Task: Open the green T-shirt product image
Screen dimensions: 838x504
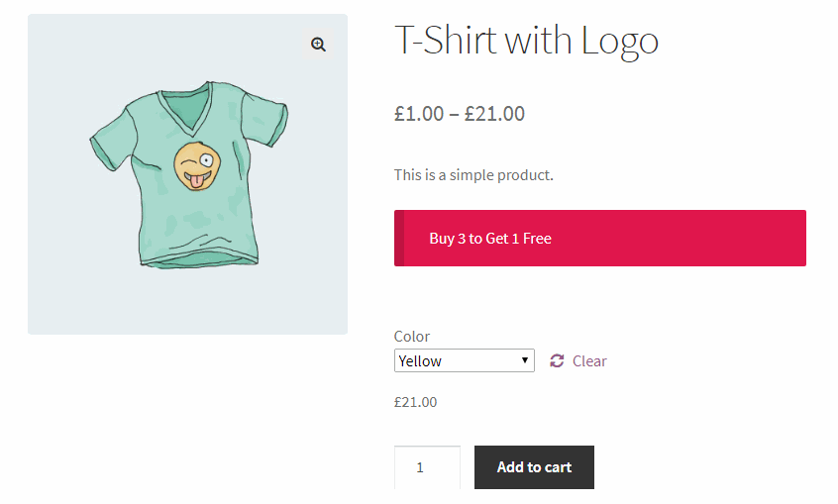Action: click(187, 174)
